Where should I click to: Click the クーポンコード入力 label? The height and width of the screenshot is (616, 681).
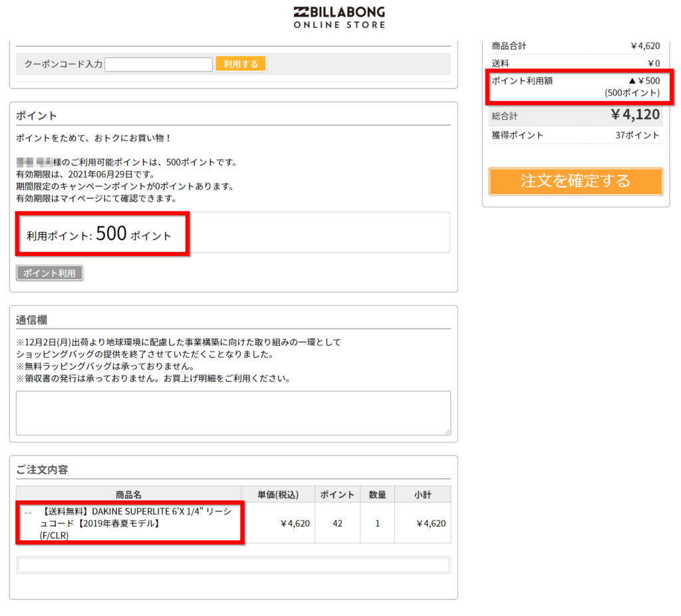pos(63,65)
